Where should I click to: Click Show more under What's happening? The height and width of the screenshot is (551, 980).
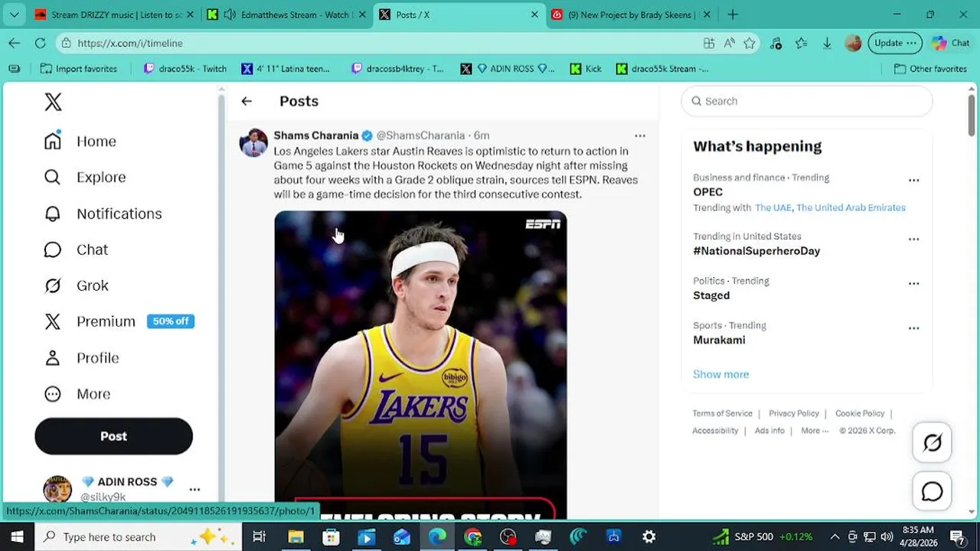tap(720, 374)
